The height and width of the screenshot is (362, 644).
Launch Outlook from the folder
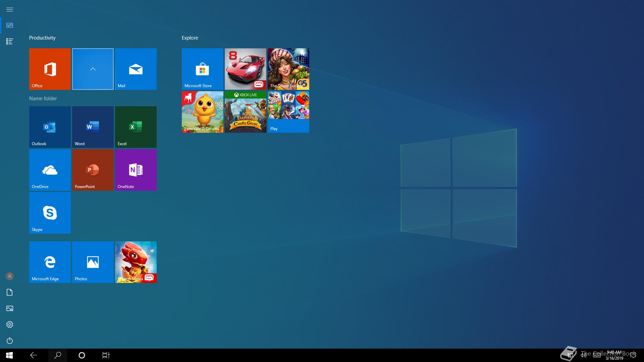[x=50, y=127]
